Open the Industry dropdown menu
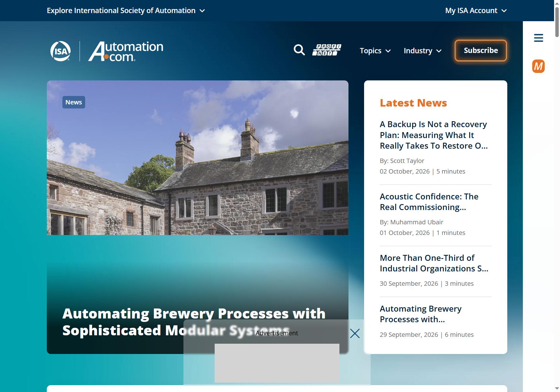 [x=423, y=51]
